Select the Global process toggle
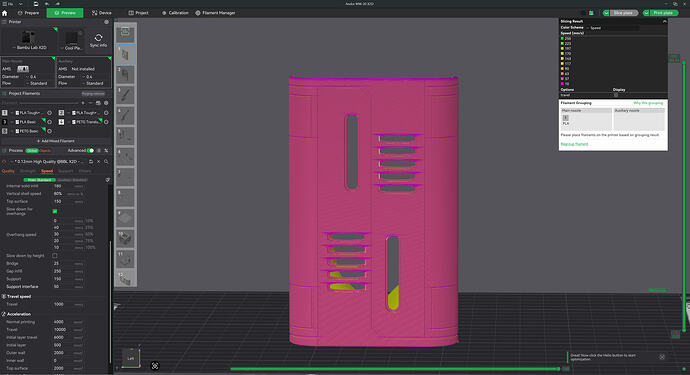Viewport: 690px width, 375px height. (x=32, y=151)
